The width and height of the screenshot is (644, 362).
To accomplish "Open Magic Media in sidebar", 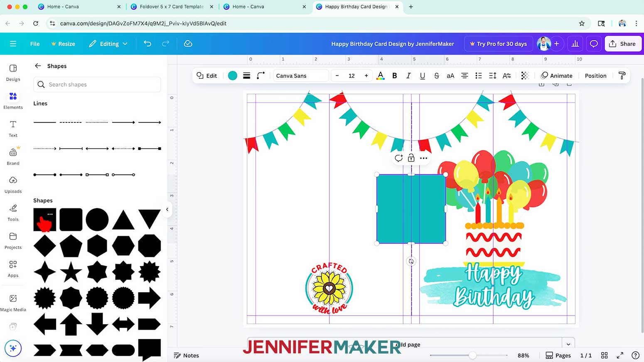I will click(x=13, y=303).
